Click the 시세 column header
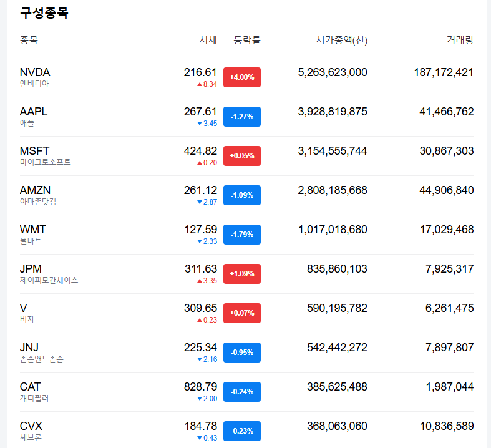 [208, 40]
